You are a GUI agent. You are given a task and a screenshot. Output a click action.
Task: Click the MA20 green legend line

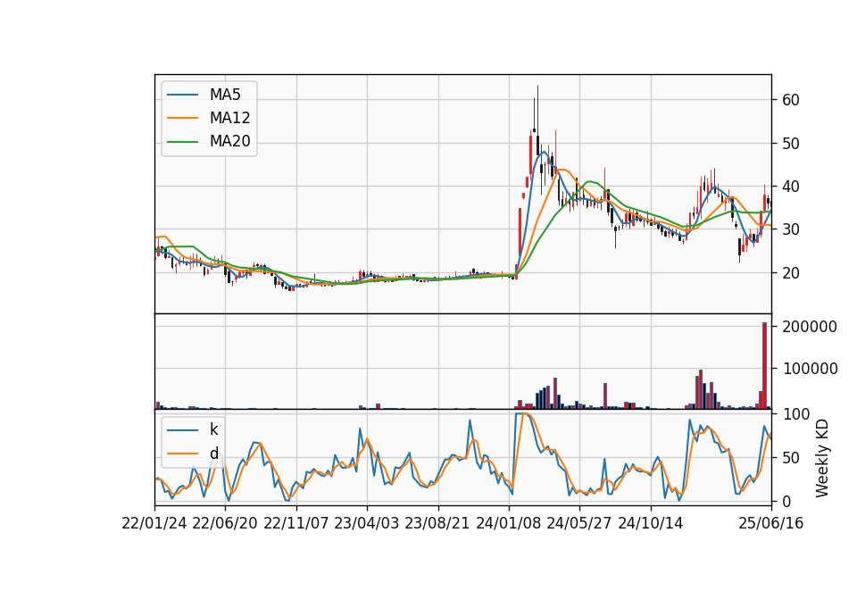(182, 141)
